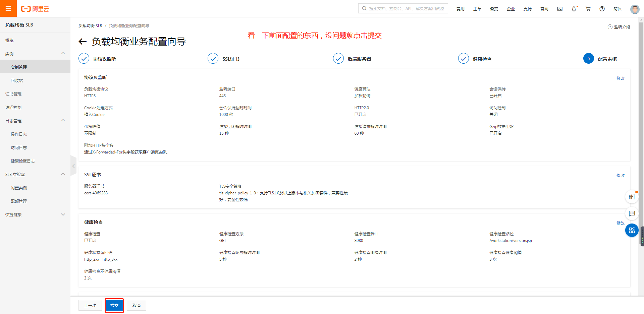Click 修改 link for SSL证书 section
Viewport: 644px width, 314px height.
coord(620,175)
